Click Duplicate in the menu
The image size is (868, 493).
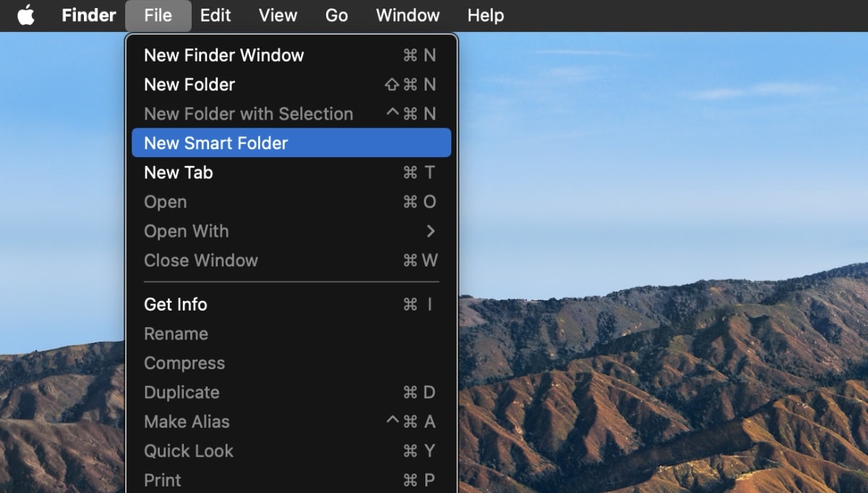point(182,392)
